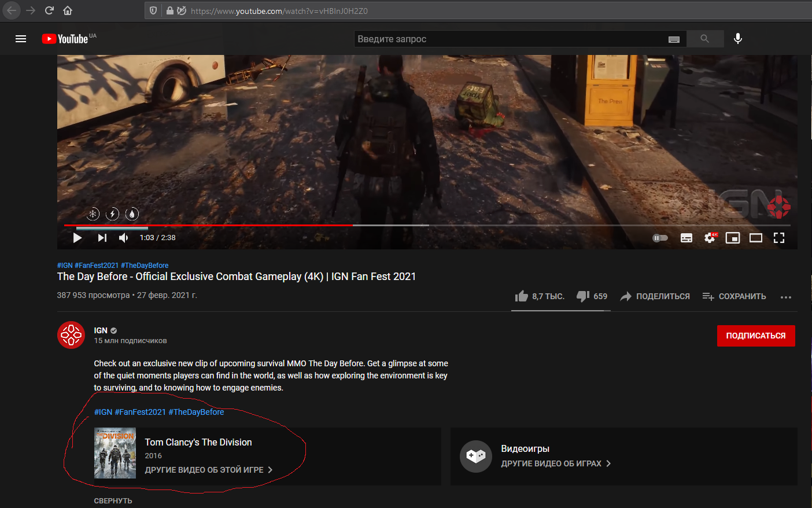Open the browser home page icon
The width and height of the screenshot is (812, 508).
[68, 10]
